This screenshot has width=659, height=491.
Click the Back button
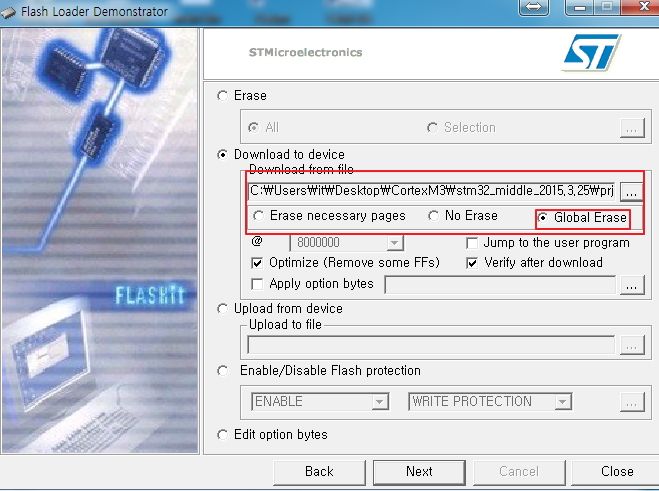coord(319,472)
